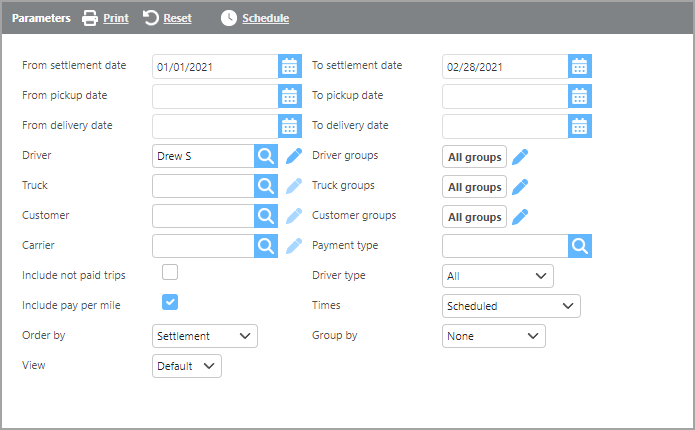Click the pencil icon beside Driver field

293,156
